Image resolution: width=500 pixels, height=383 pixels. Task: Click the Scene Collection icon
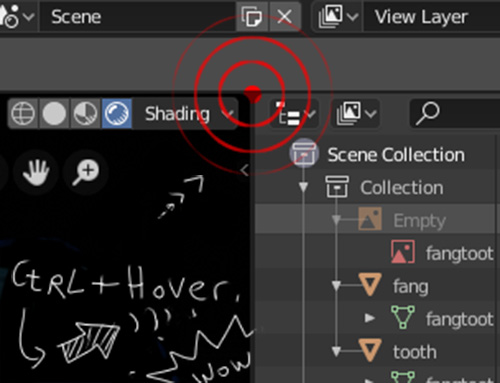click(x=304, y=154)
